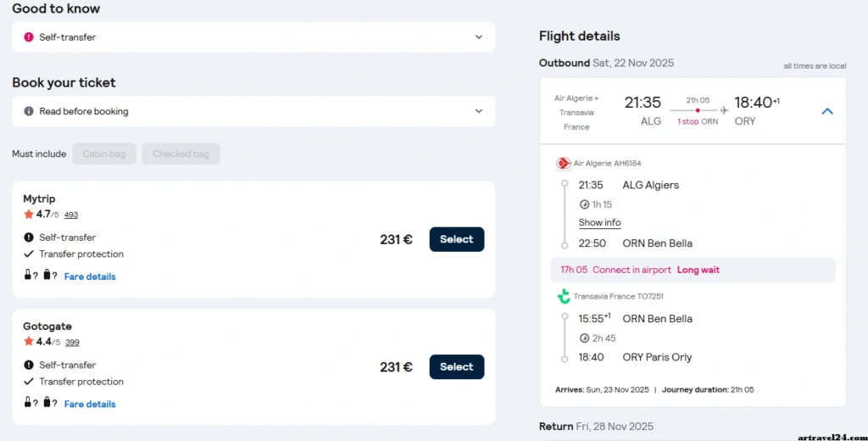
Task: Click the Mytrip star rating icon
Action: [29, 215]
